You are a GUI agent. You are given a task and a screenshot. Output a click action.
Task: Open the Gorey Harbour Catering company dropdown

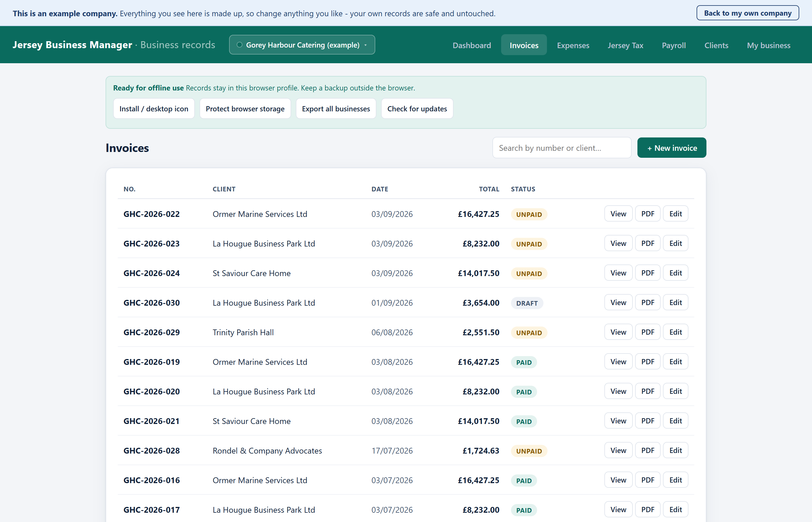pos(302,45)
